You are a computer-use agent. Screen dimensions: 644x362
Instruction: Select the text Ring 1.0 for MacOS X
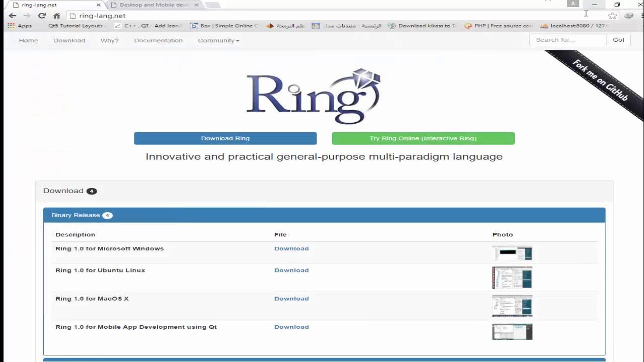click(x=92, y=298)
